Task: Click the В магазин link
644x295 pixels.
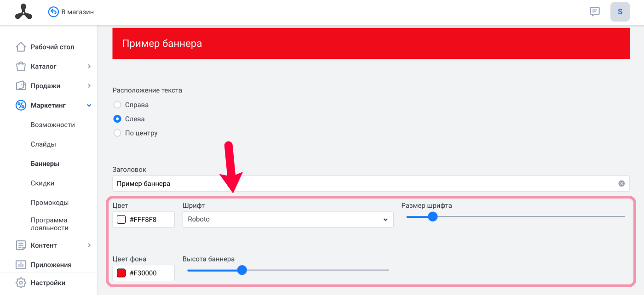Action: click(77, 12)
